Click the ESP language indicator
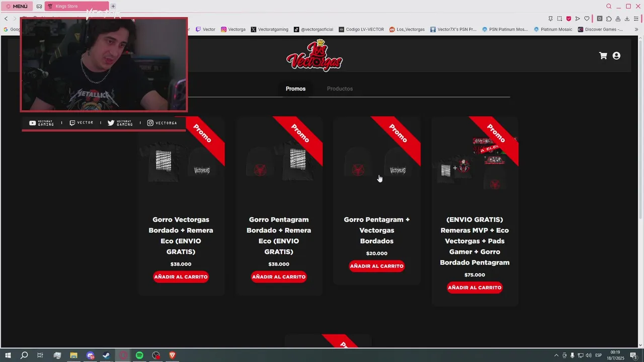The image size is (644, 362). pyautogui.click(x=599, y=355)
